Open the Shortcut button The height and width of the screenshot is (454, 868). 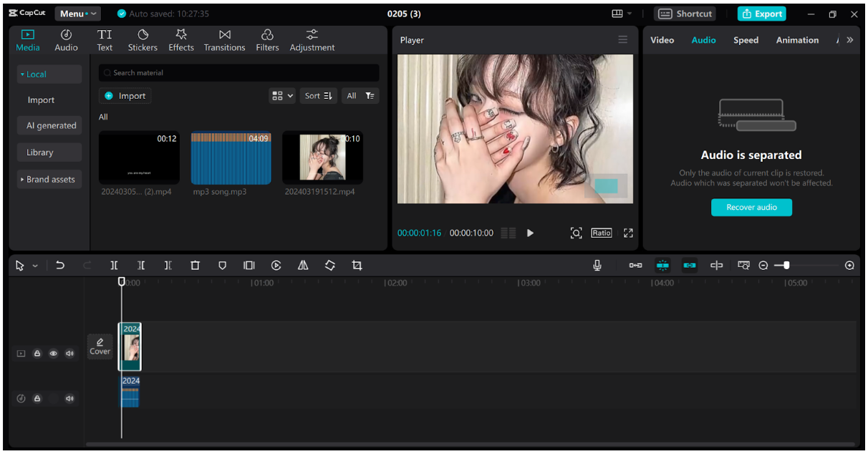[685, 14]
